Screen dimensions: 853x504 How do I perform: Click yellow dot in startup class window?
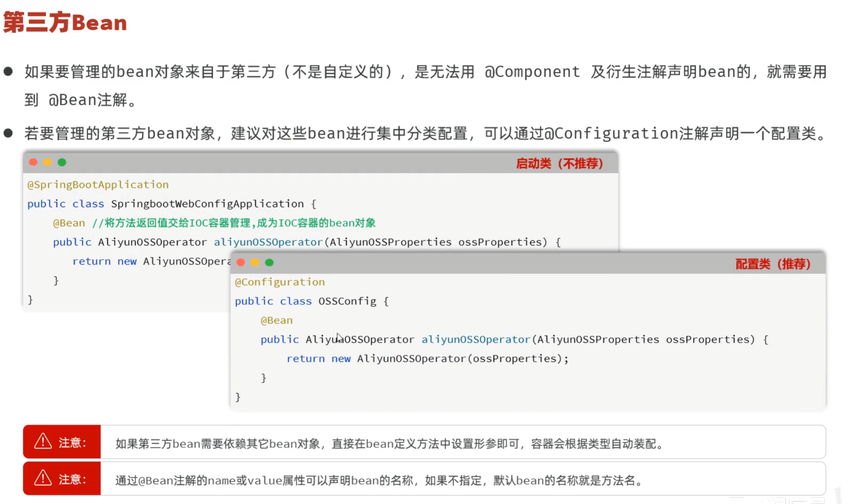click(47, 162)
